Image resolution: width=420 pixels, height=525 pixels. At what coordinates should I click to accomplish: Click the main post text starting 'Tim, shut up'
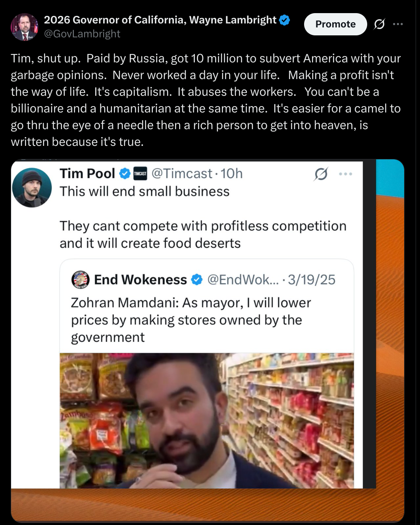pyautogui.click(x=206, y=100)
